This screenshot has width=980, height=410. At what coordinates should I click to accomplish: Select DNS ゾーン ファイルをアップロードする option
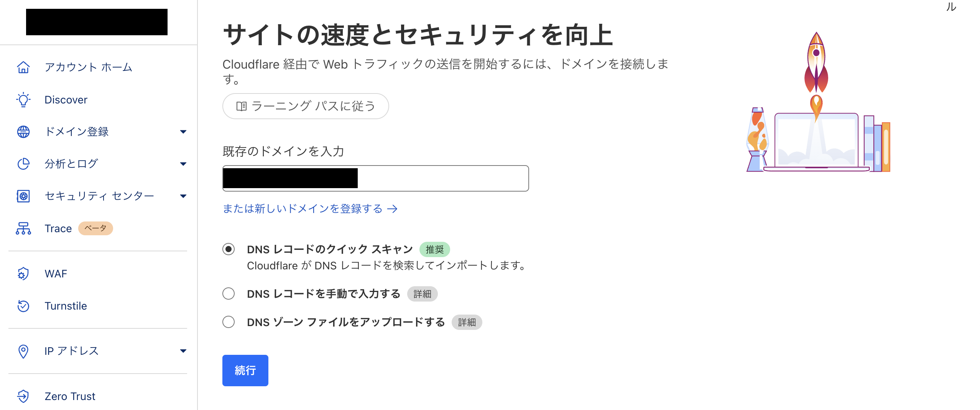(x=229, y=322)
